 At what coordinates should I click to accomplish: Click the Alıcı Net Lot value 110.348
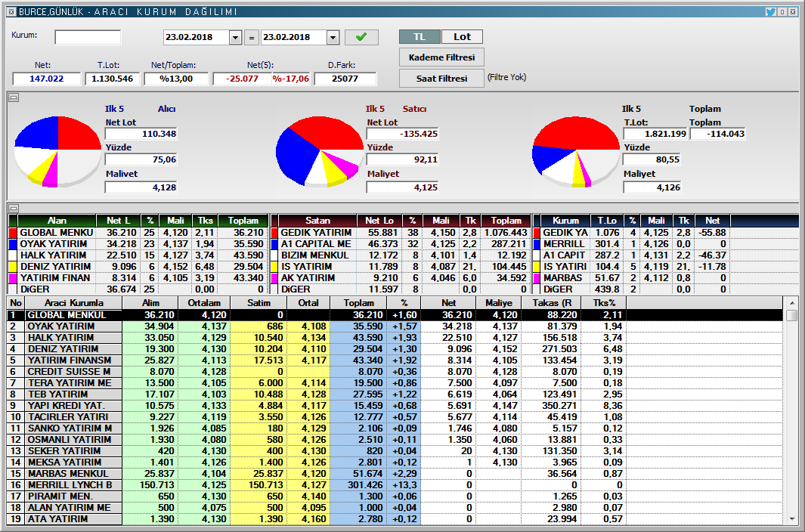(x=141, y=134)
